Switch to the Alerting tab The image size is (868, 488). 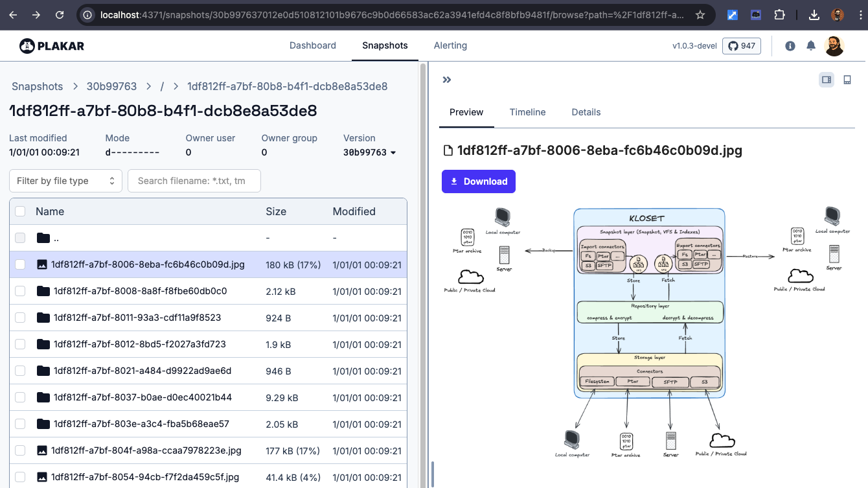coord(450,45)
